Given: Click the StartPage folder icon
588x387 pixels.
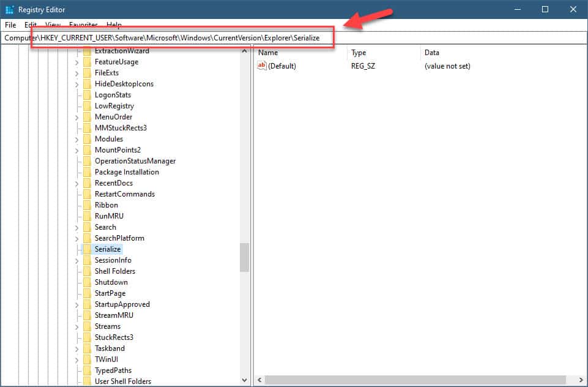Looking at the screenshot, I should coord(87,293).
